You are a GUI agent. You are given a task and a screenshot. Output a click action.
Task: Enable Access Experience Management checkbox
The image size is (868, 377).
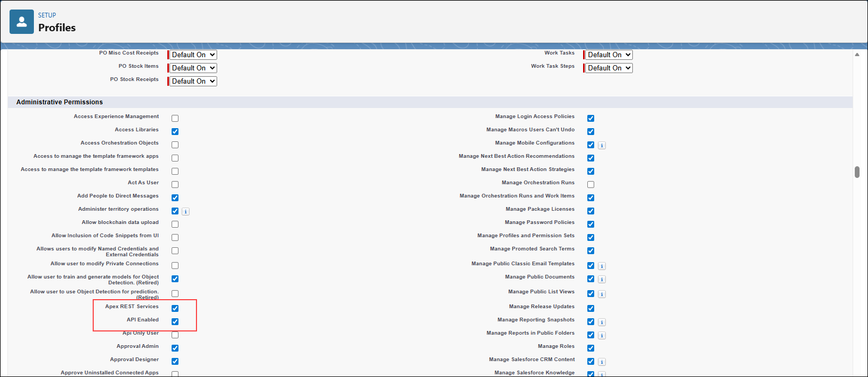click(175, 119)
